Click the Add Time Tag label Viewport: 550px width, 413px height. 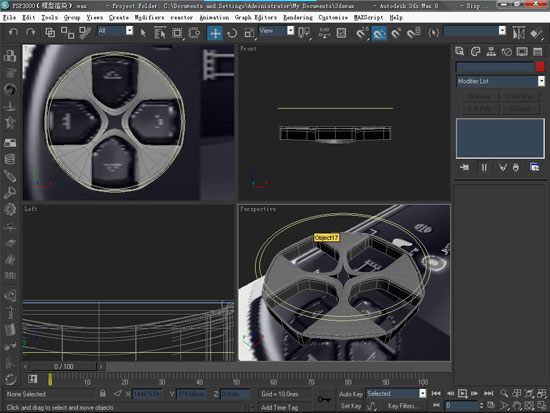click(x=279, y=407)
